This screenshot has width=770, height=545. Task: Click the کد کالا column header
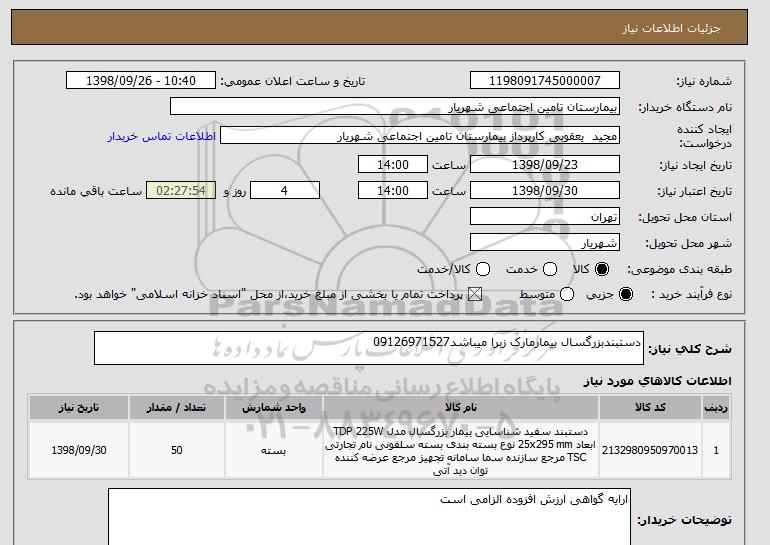[650, 408]
